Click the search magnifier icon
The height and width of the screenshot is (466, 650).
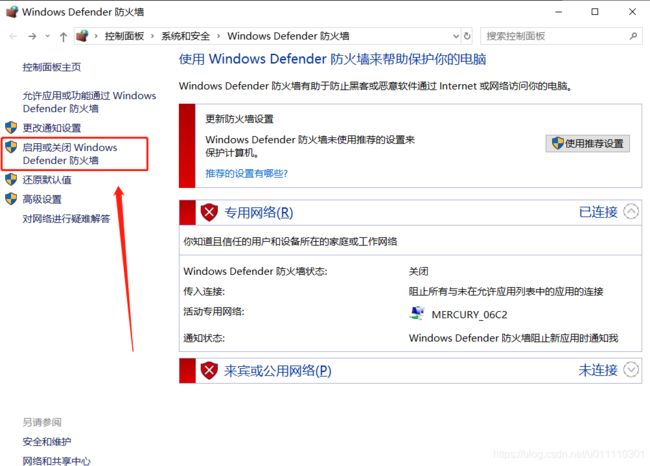click(x=633, y=36)
